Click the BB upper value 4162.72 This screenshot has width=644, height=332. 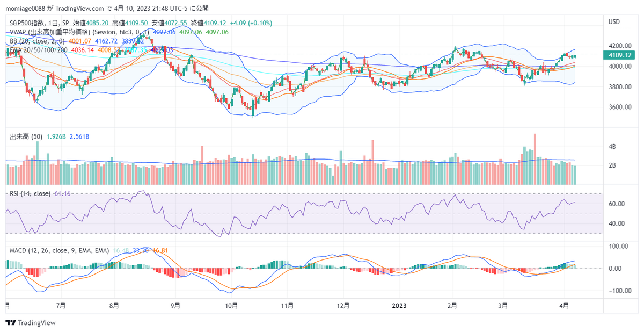tap(106, 41)
